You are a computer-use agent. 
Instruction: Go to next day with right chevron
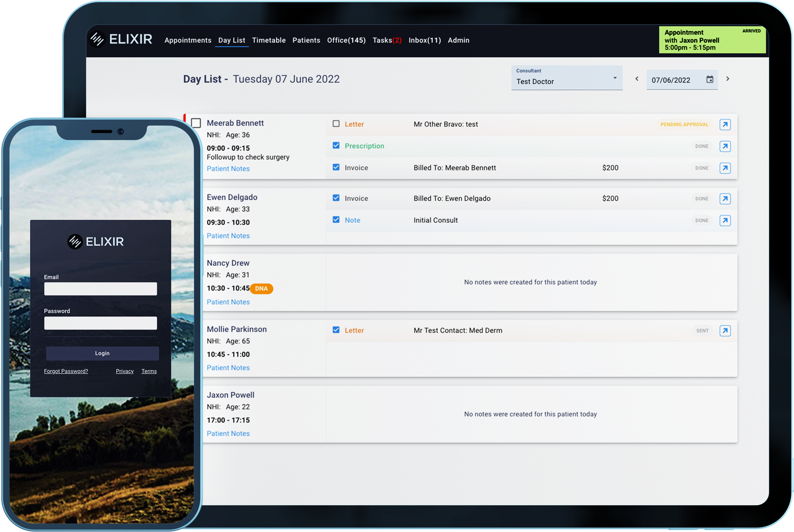click(x=728, y=79)
